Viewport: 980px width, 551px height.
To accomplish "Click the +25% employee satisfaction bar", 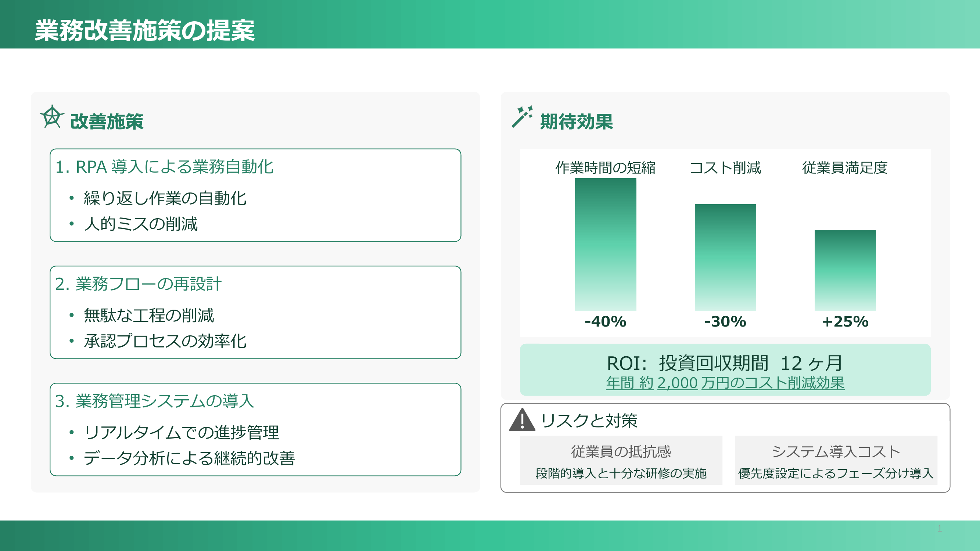I will (x=845, y=270).
